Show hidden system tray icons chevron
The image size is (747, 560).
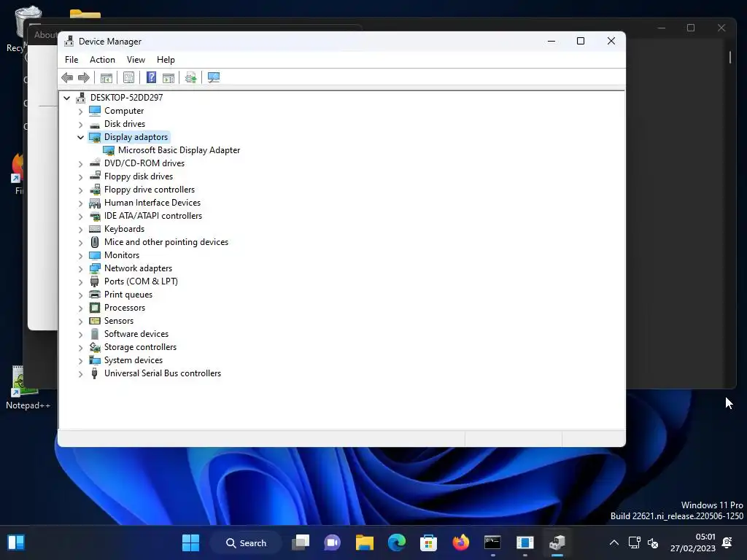tap(614, 542)
